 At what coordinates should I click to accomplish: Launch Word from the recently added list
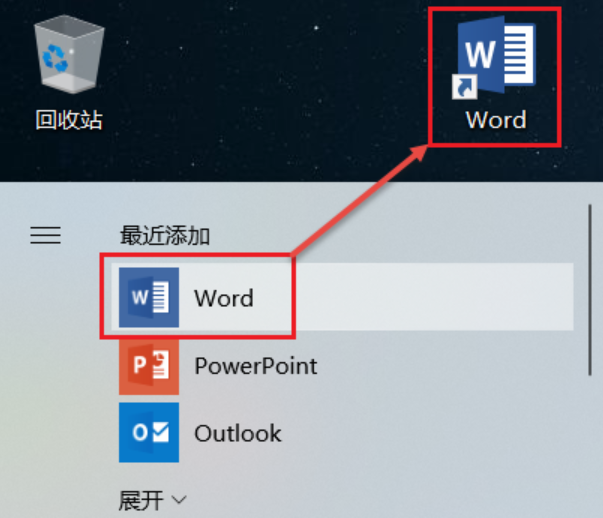point(342,297)
